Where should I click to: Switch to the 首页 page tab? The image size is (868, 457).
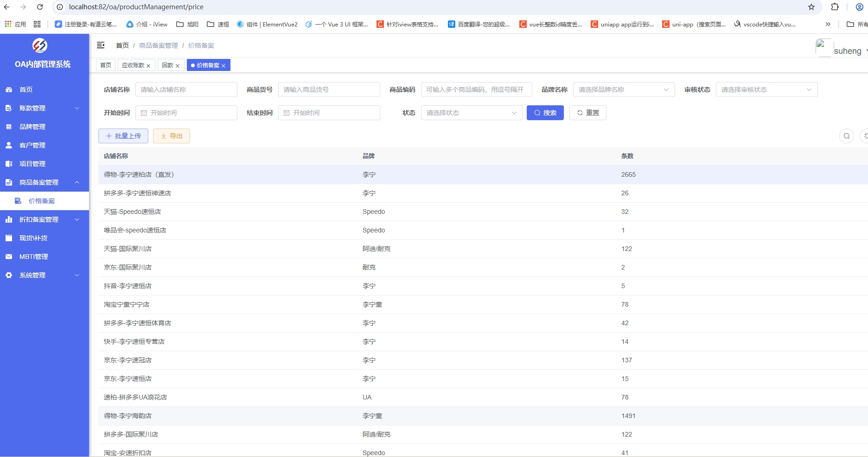tap(106, 65)
